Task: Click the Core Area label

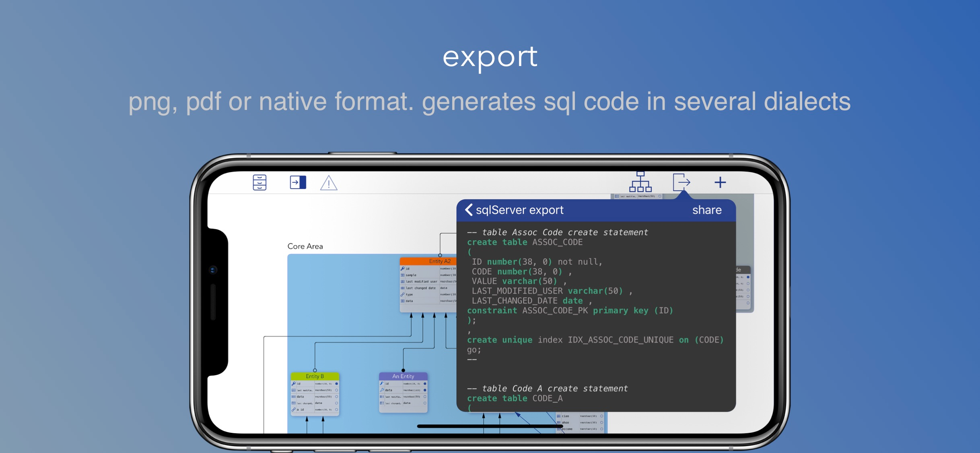Action: (x=305, y=246)
